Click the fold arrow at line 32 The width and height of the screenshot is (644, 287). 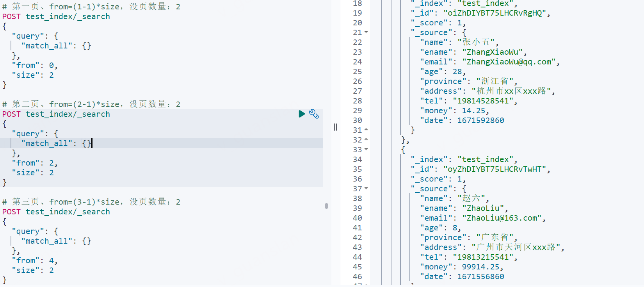[366, 140]
